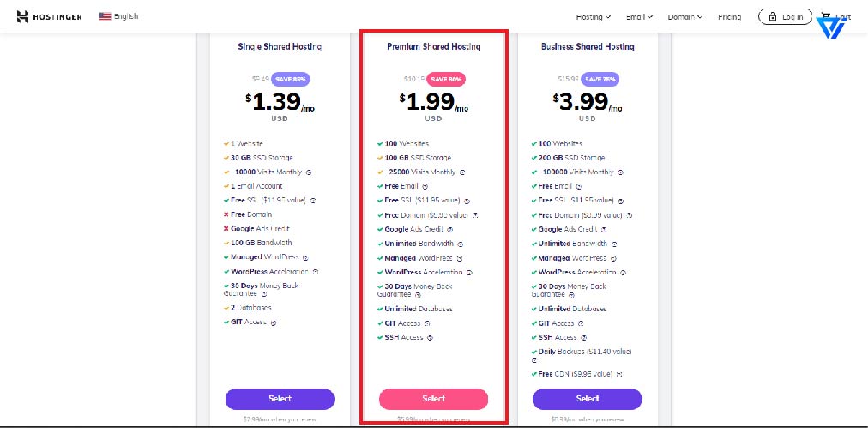Click the lock icon on Log In
The width and height of the screenshot is (868, 428).
click(773, 17)
